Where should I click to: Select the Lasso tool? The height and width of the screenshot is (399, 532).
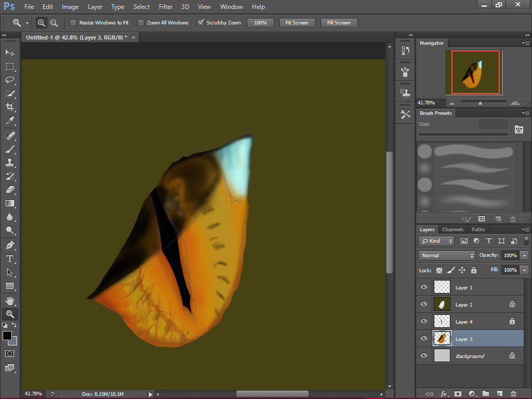pos(10,80)
